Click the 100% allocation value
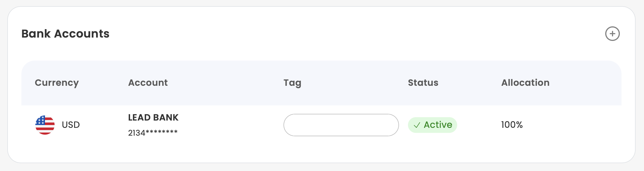 [512, 125]
